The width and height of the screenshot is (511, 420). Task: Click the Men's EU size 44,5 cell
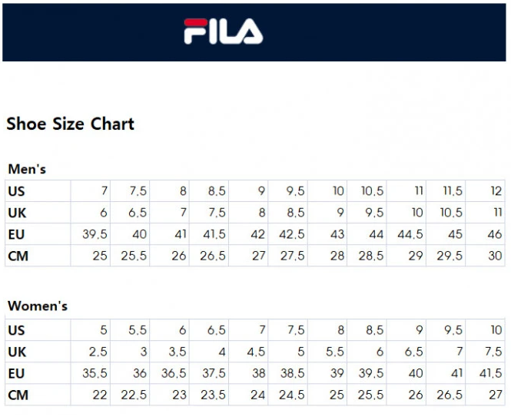point(410,234)
